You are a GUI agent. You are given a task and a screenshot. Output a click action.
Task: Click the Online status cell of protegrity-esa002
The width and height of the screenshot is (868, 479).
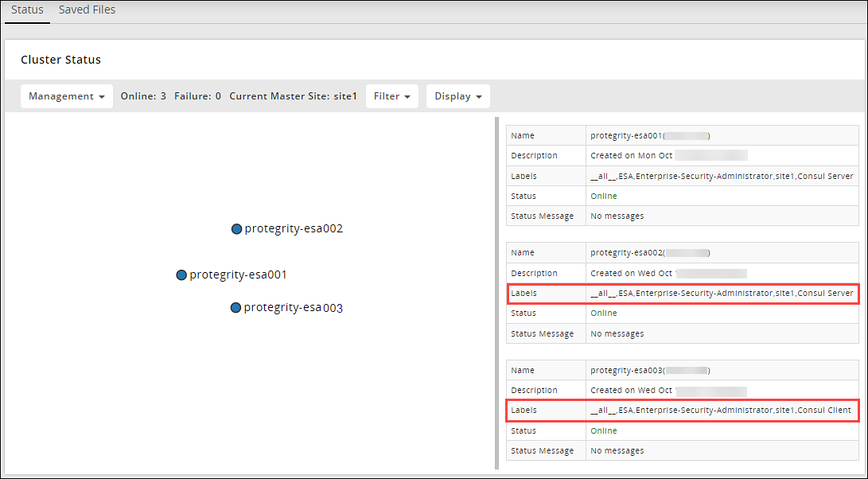(x=605, y=313)
